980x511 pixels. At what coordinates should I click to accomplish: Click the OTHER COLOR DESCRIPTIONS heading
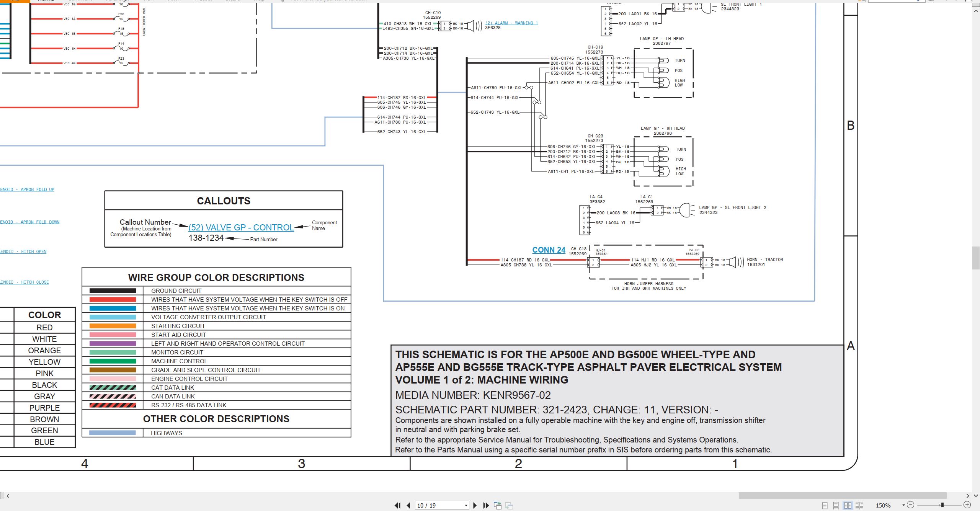[216, 419]
